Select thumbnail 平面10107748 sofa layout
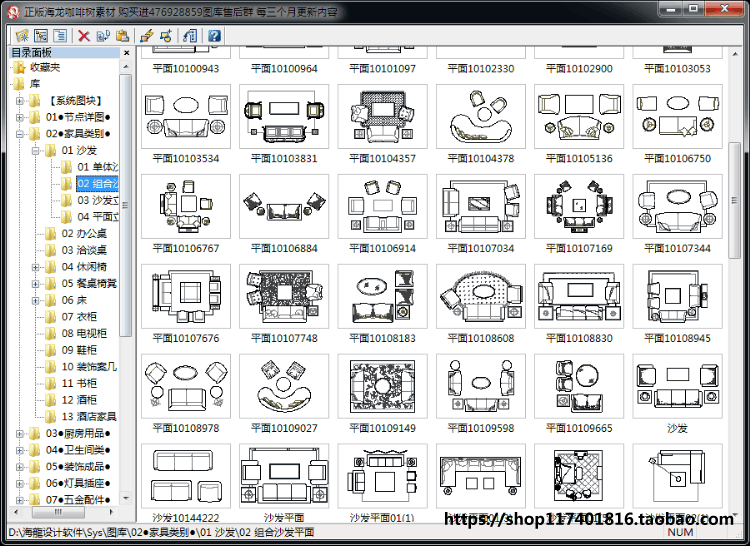Viewport: 750px width, 546px height. 284,296
